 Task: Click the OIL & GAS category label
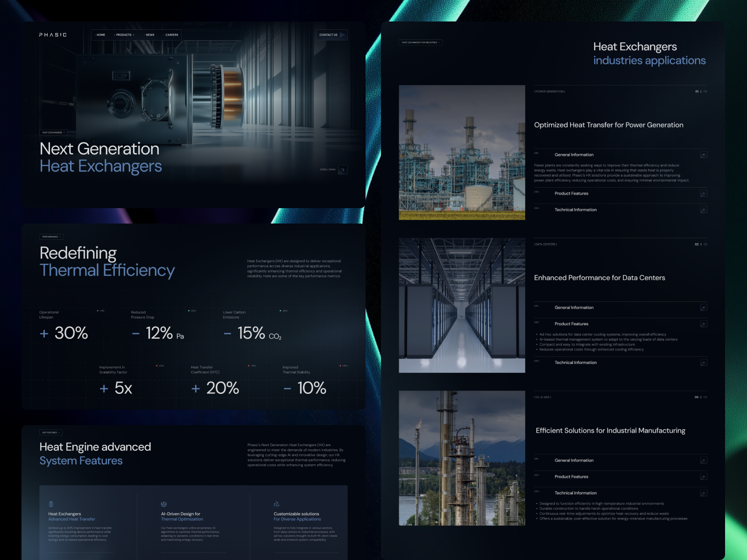[543, 397]
